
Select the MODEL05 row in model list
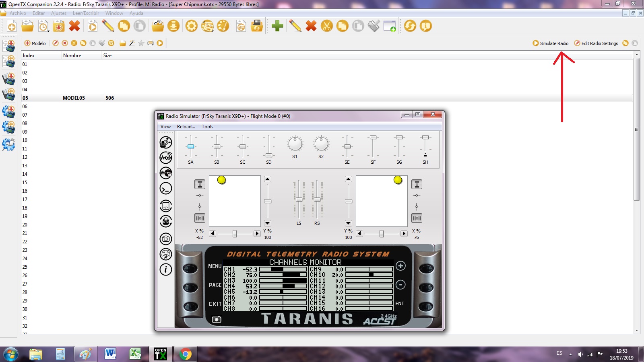tap(74, 98)
